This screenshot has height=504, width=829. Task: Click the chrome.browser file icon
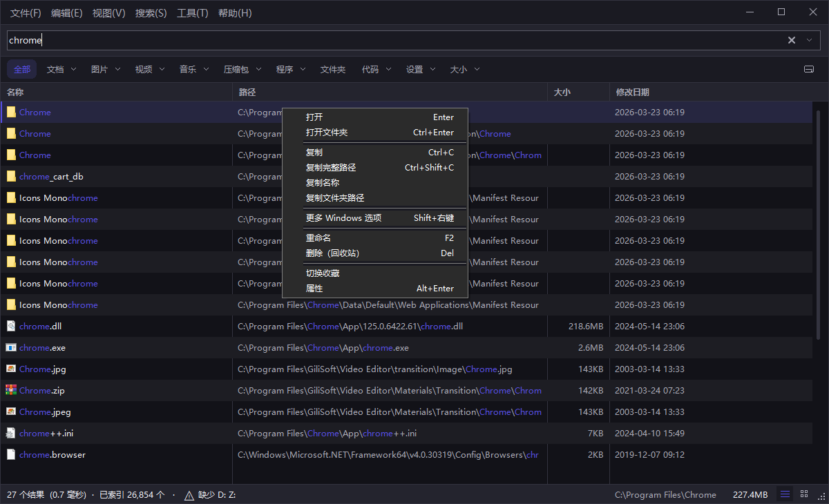click(x=11, y=454)
